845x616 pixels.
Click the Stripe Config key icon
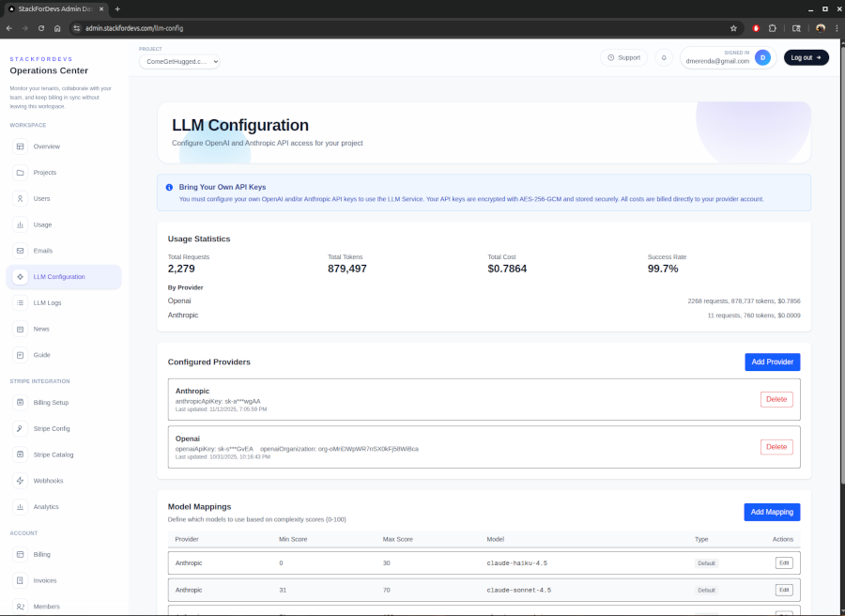21,428
